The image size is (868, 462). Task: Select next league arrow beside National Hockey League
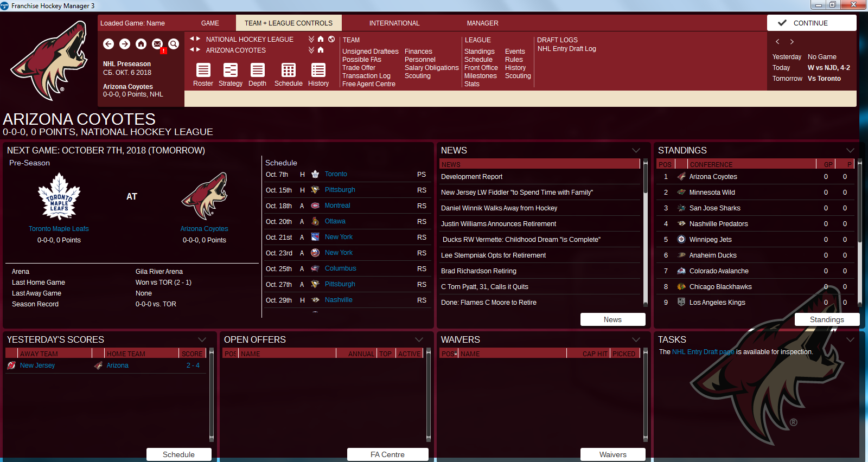point(199,39)
